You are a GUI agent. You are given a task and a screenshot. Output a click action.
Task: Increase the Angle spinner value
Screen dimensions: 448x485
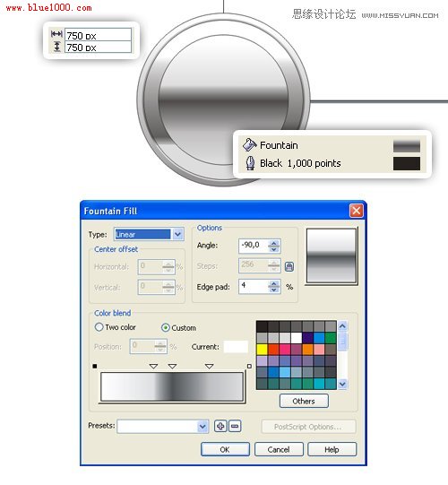coord(273,243)
